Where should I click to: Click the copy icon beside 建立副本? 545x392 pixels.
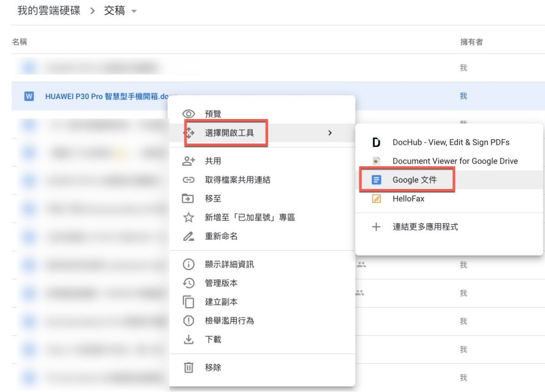point(188,302)
